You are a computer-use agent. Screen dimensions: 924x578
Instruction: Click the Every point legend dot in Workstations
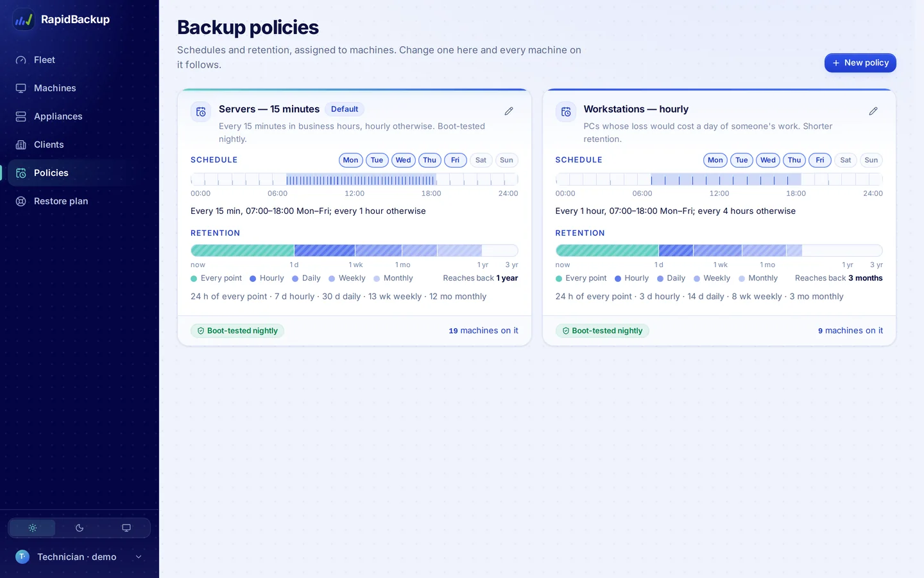[559, 279]
